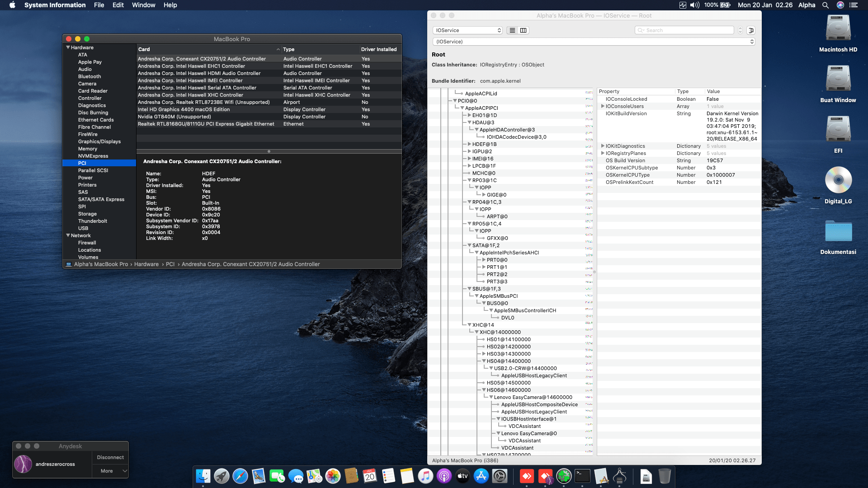The height and width of the screenshot is (488, 868).
Task: Select PCI in the System Information sidebar
Action: (82, 163)
